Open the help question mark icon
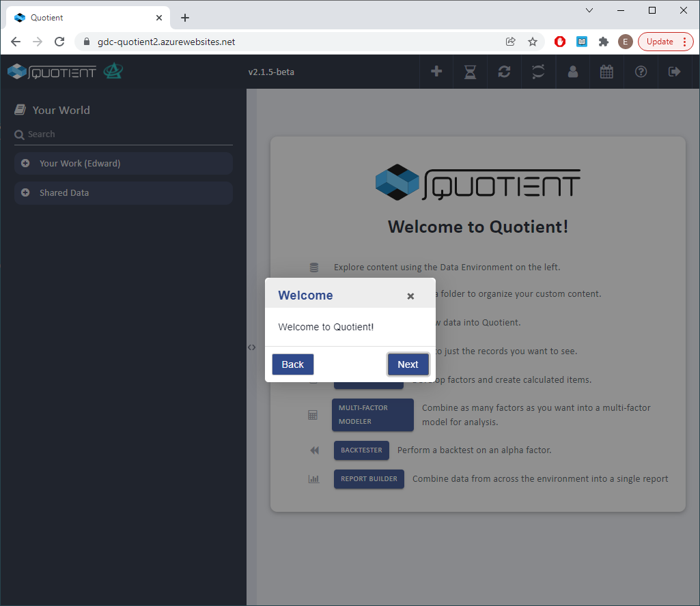 point(641,72)
